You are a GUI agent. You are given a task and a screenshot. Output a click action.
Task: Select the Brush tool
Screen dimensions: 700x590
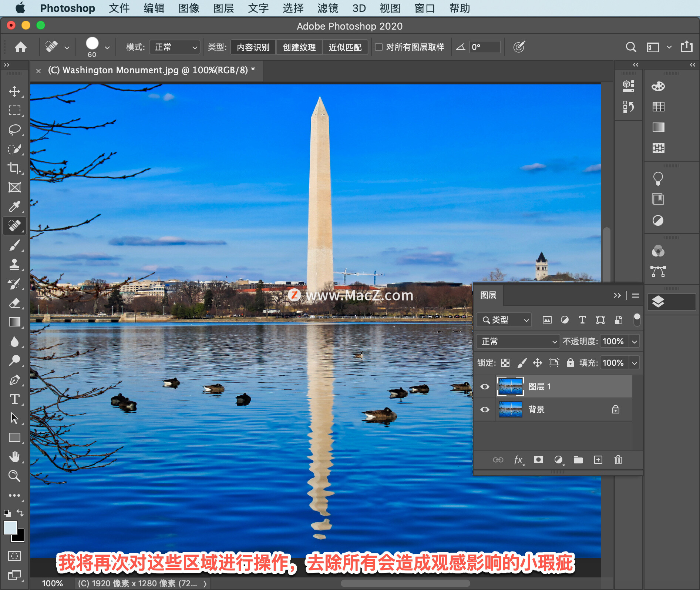pyautogui.click(x=14, y=245)
